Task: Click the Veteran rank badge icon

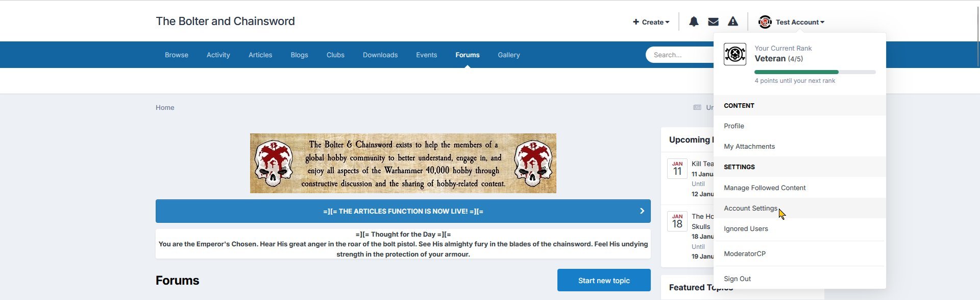Action: [x=735, y=54]
